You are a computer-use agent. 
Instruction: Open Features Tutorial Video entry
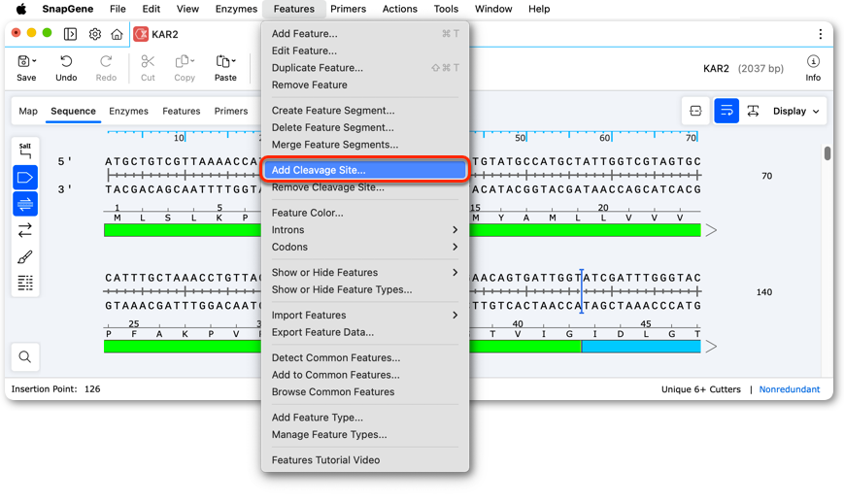coord(365,460)
